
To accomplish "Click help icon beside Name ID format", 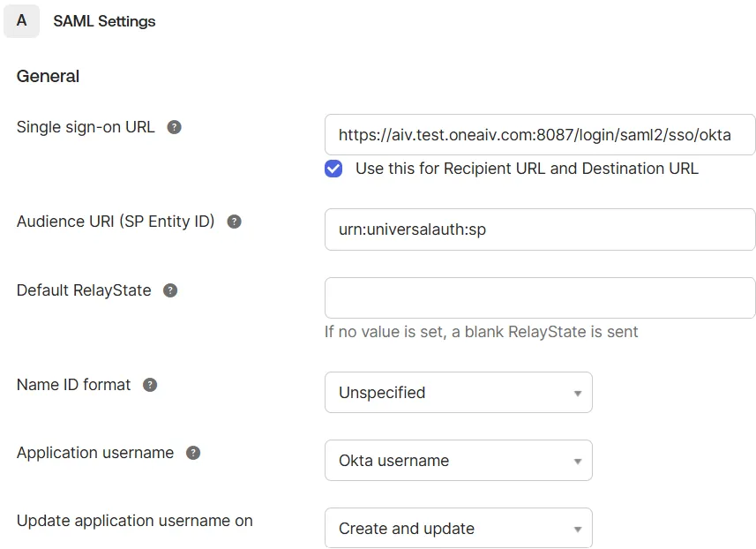I will pos(150,385).
